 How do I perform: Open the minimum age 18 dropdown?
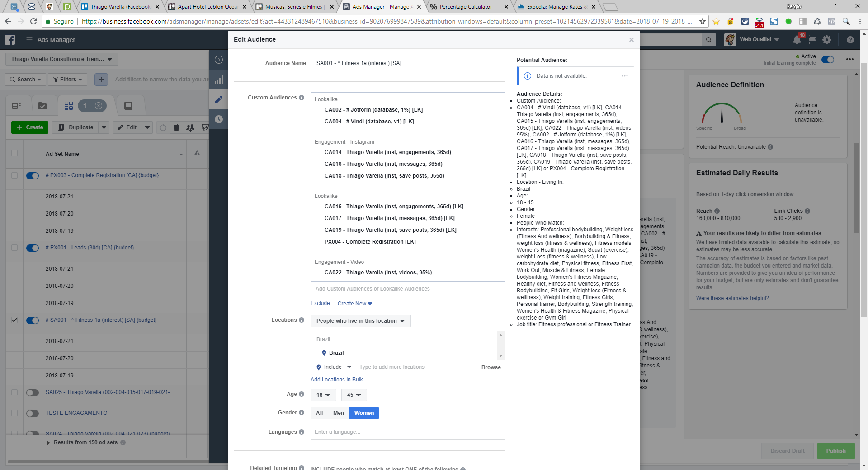[323, 395]
